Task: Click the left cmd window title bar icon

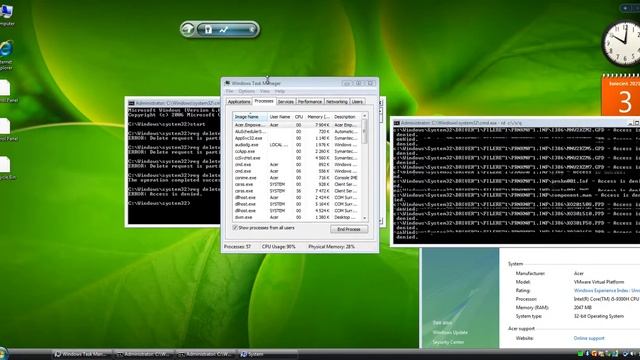Action: click(x=131, y=103)
